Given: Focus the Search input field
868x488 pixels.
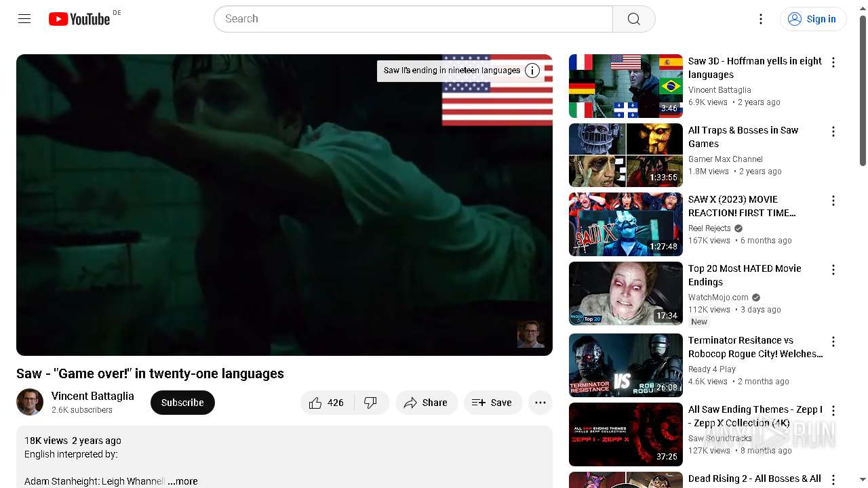Looking at the screenshot, I should [x=414, y=19].
